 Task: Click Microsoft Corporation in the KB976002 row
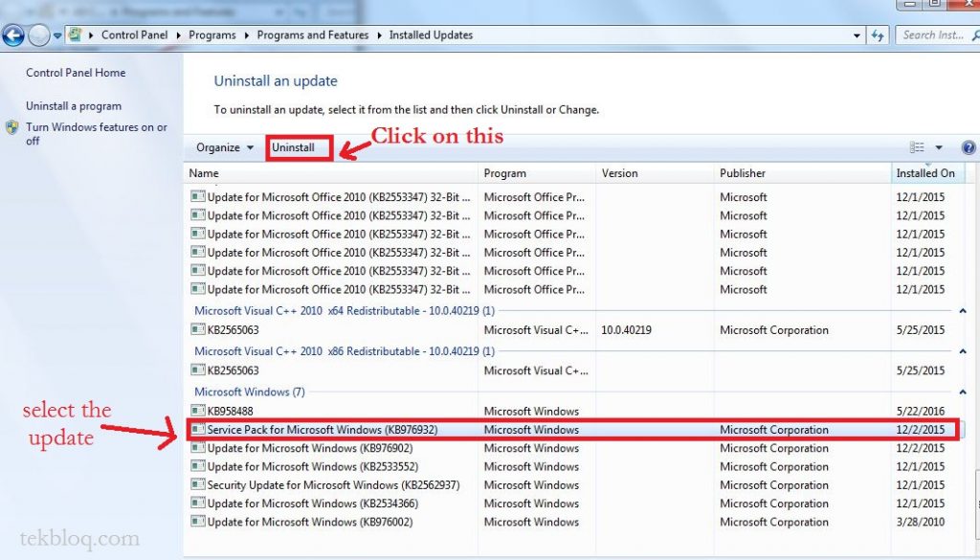coord(773,522)
